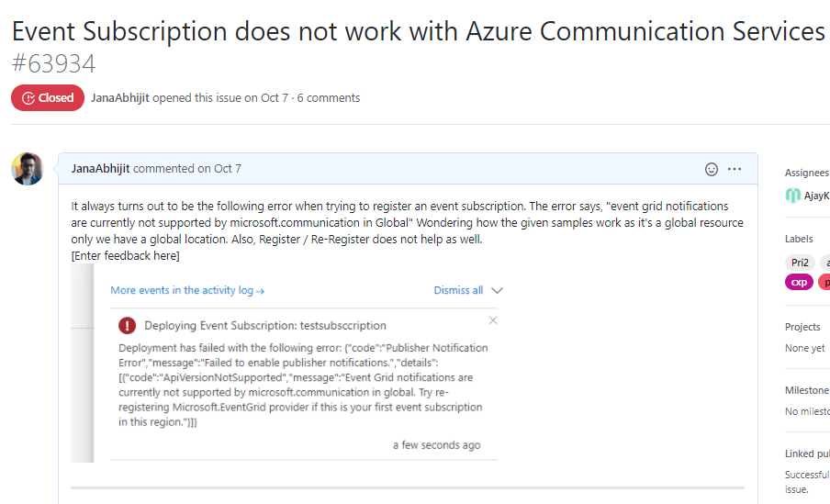Open the comment's three-dot options menu

[x=735, y=169]
